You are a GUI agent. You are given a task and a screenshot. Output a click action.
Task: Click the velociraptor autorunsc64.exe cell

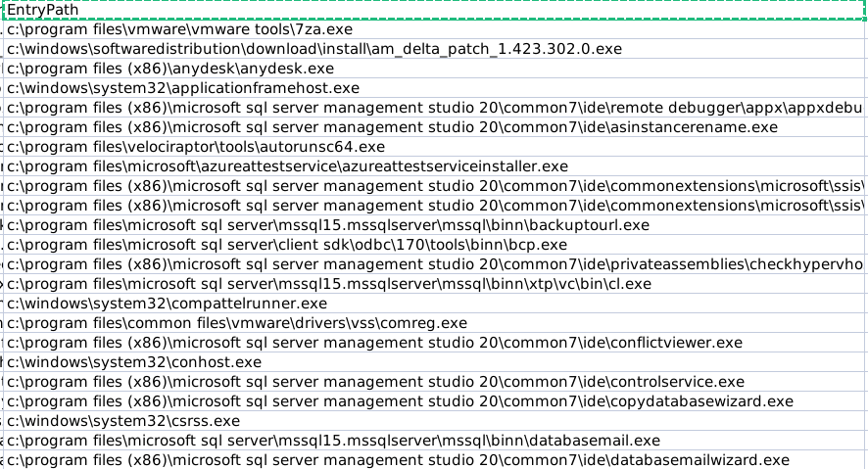click(x=435, y=147)
